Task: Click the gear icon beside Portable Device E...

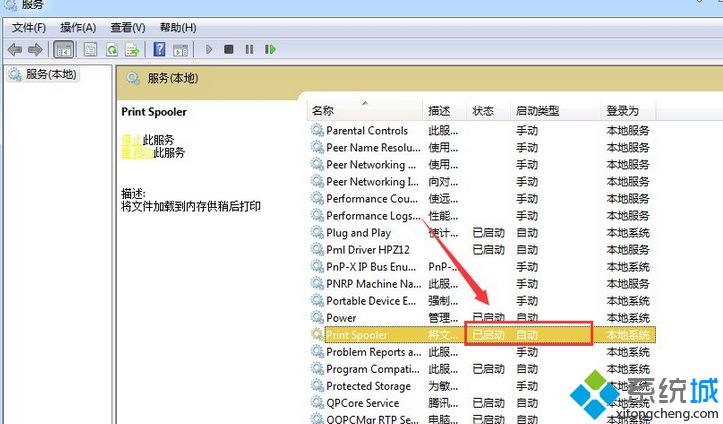Action: (x=317, y=301)
